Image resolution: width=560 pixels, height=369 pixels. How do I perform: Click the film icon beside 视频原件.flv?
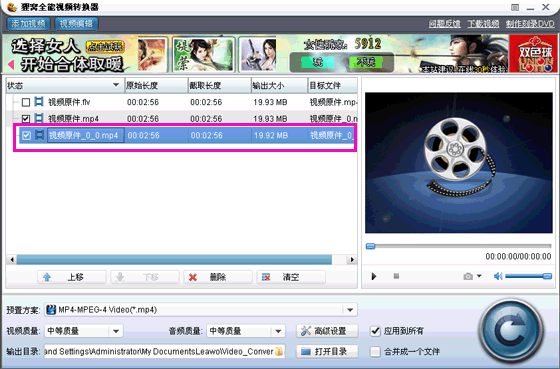[x=39, y=102]
